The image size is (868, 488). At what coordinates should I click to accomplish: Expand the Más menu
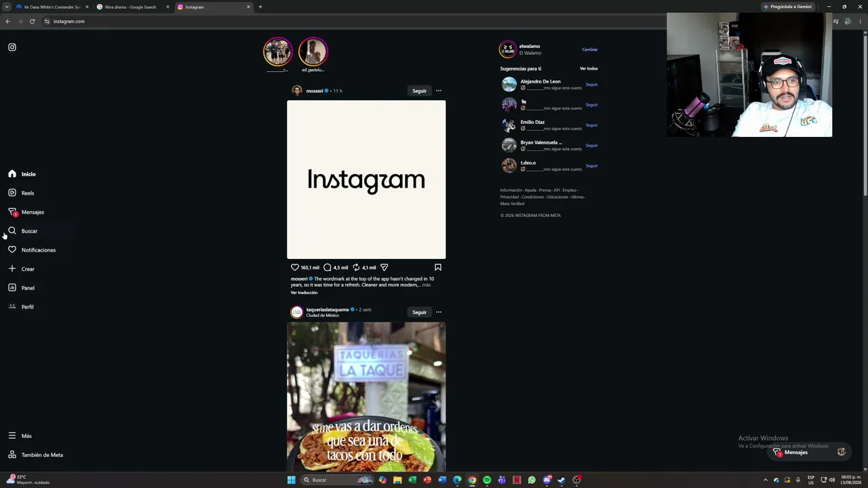(x=20, y=436)
